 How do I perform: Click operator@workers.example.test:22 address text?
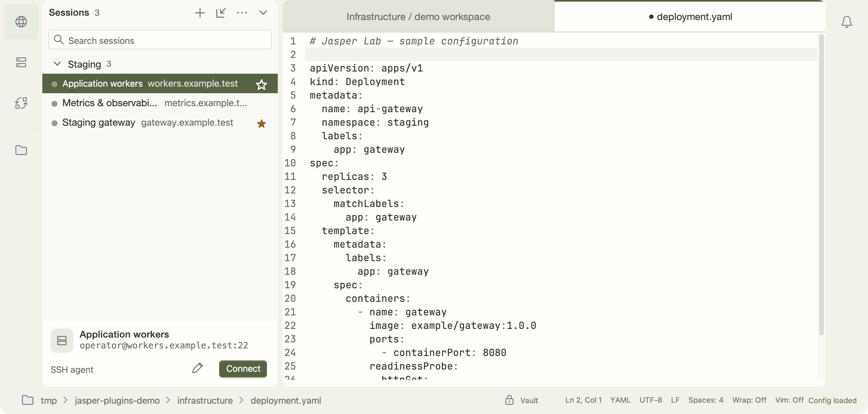164,345
